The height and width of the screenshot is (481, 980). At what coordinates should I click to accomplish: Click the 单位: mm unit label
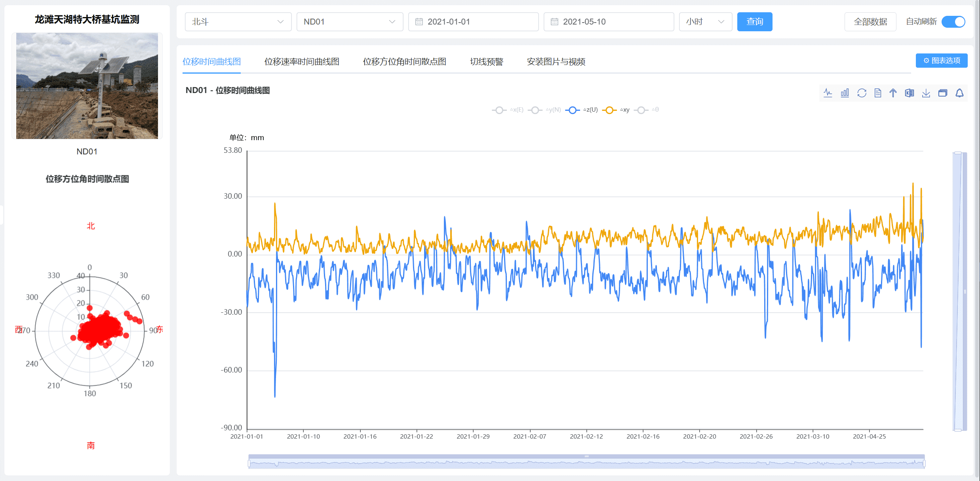247,137
